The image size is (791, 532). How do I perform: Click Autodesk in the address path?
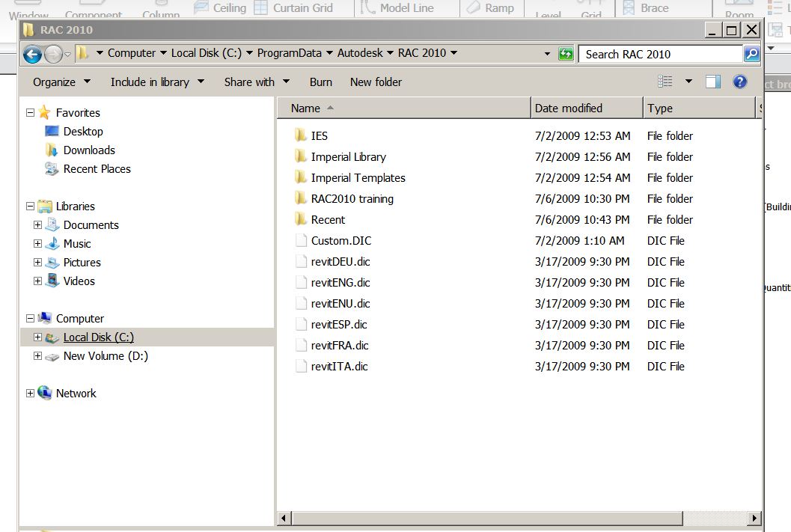pos(360,53)
